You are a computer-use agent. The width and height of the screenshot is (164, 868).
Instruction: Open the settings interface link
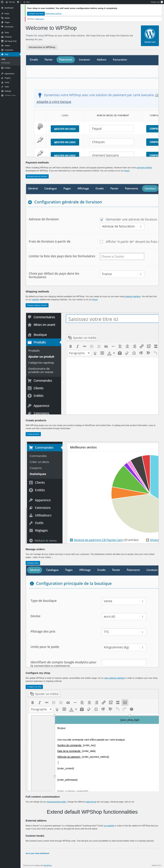133,297
